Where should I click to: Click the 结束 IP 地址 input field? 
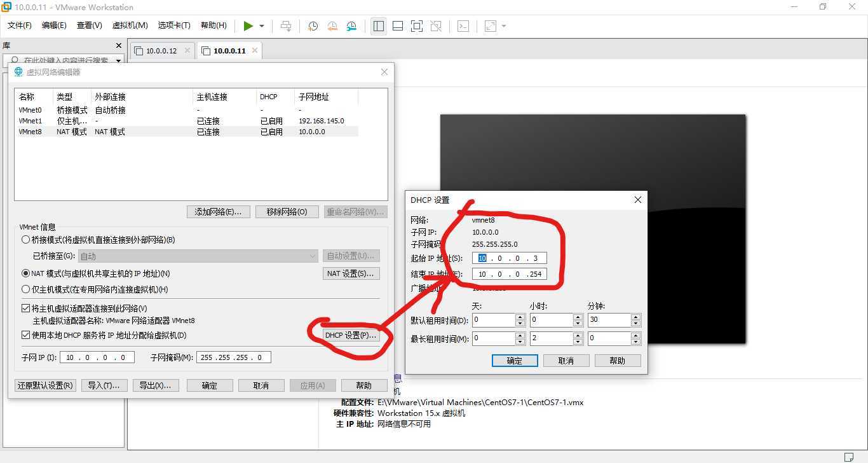pyautogui.click(x=510, y=274)
